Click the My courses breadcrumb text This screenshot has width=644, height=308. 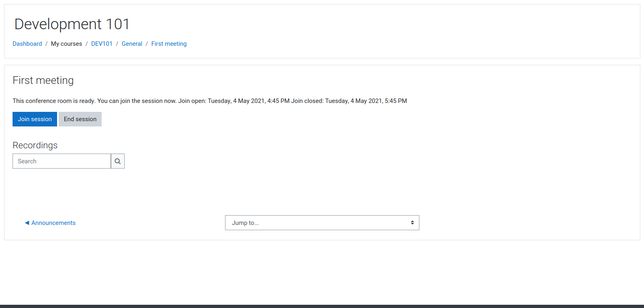click(x=66, y=44)
